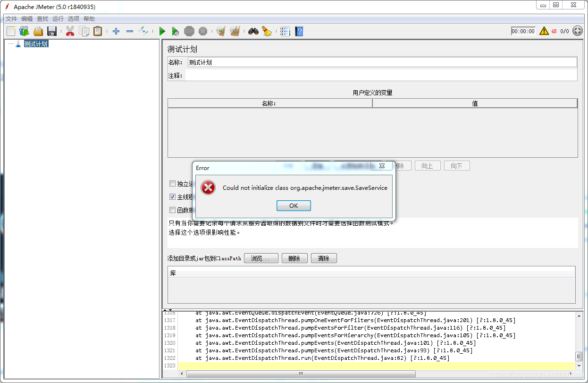
Task: Click the elapsed time 00:00:00 display
Action: point(523,31)
